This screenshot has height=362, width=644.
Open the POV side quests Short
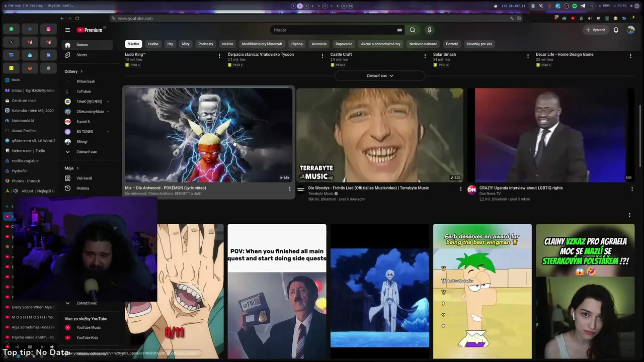point(277,292)
